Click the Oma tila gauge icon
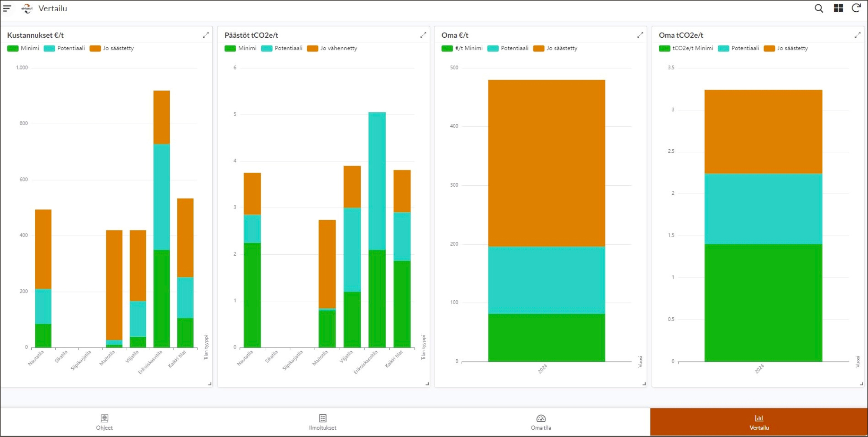Viewport: 868px width, 437px height. click(x=541, y=418)
